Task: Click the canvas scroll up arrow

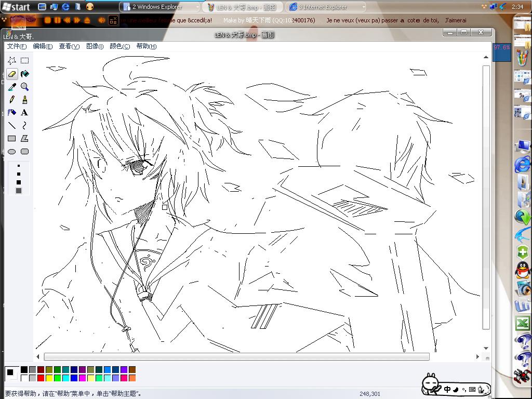Action: click(486, 57)
